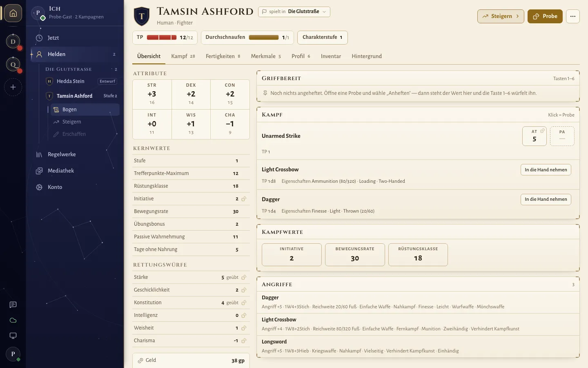Open Mediathek in the sidebar
The image size is (588, 368).
(x=76, y=171)
